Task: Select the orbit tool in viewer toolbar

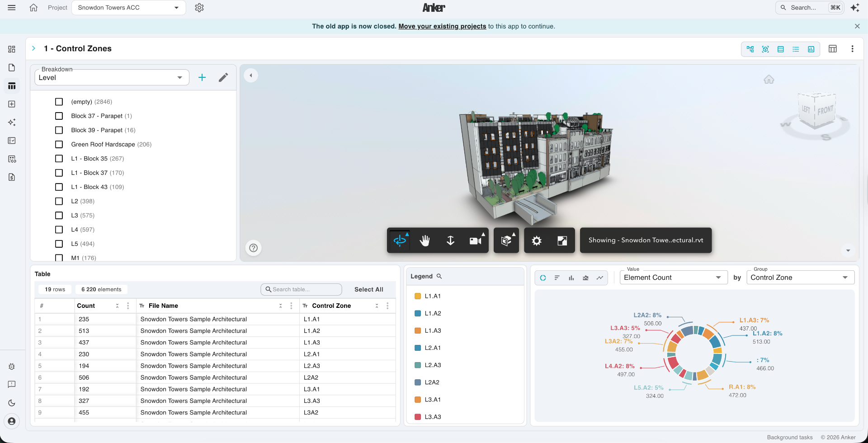Action: point(400,240)
